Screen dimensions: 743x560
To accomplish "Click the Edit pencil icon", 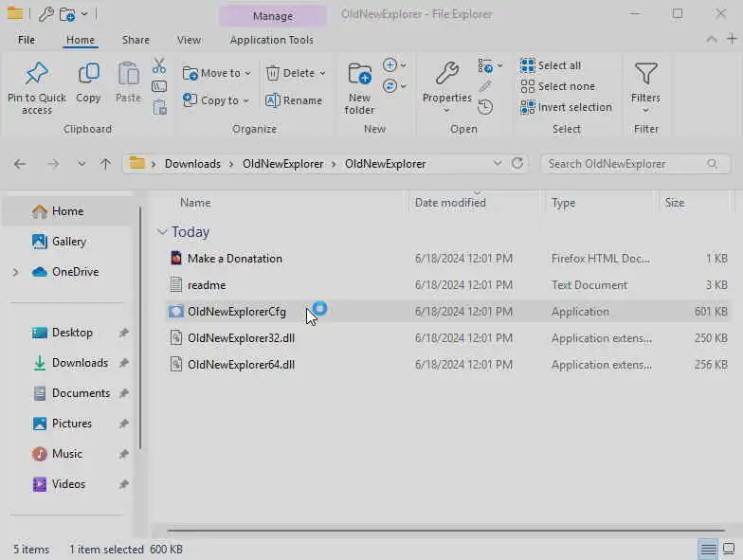I will click(x=485, y=87).
